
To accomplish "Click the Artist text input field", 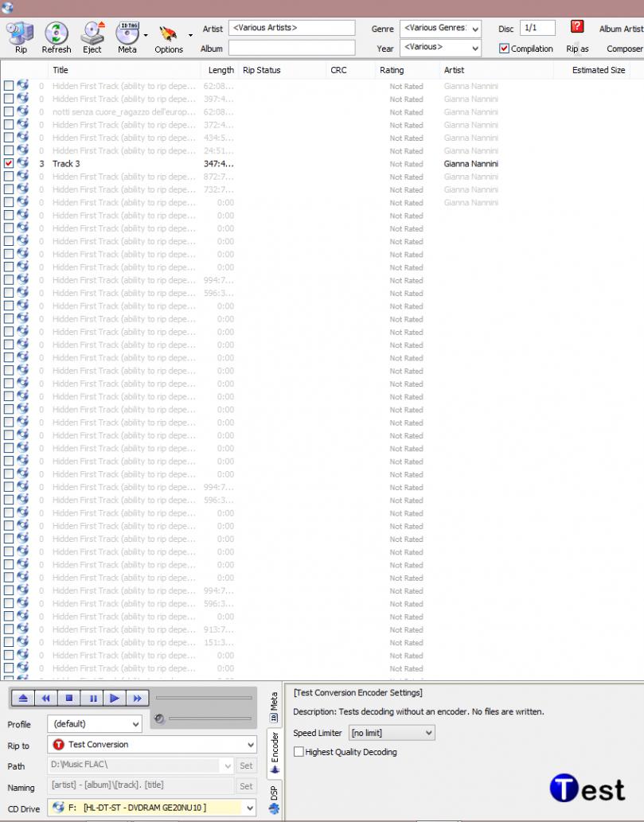I will 291,28.
